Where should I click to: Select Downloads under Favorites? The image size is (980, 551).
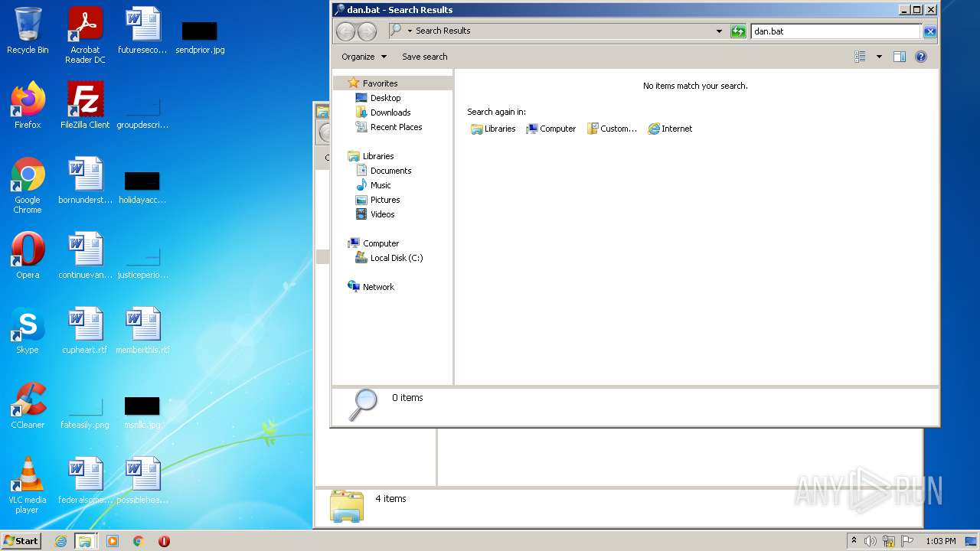point(384,112)
